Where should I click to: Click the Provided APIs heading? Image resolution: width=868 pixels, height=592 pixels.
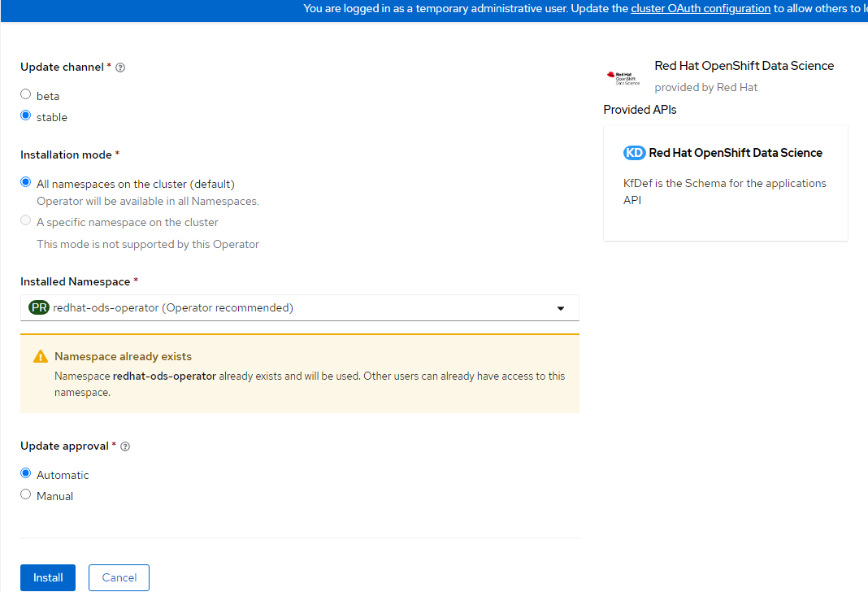point(640,110)
